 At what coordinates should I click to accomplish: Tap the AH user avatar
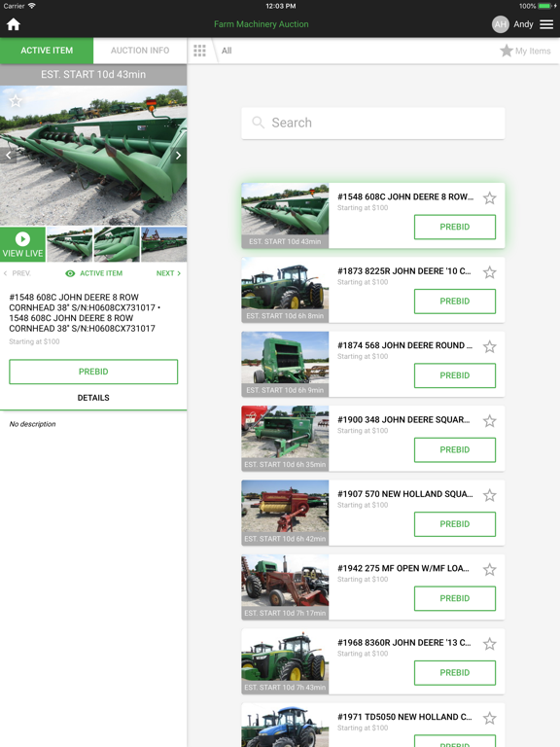tap(500, 24)
